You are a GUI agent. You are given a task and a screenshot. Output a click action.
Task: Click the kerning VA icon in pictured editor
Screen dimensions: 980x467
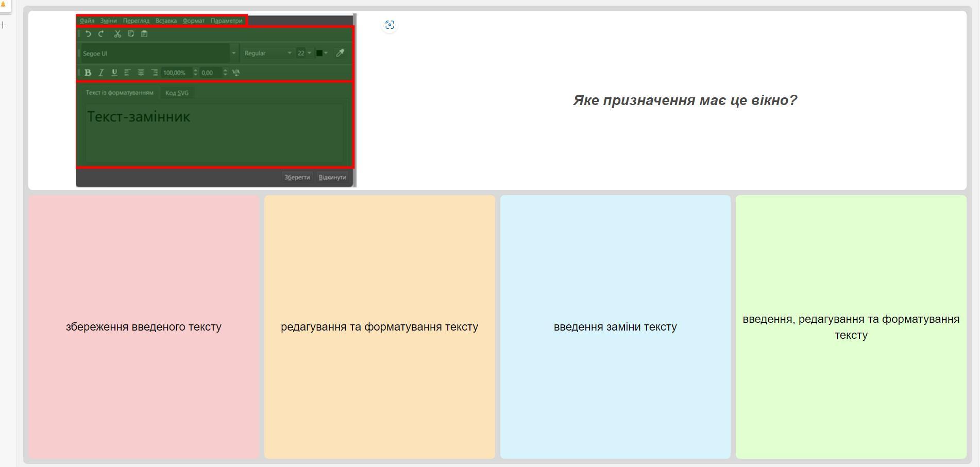pos(236,73)
